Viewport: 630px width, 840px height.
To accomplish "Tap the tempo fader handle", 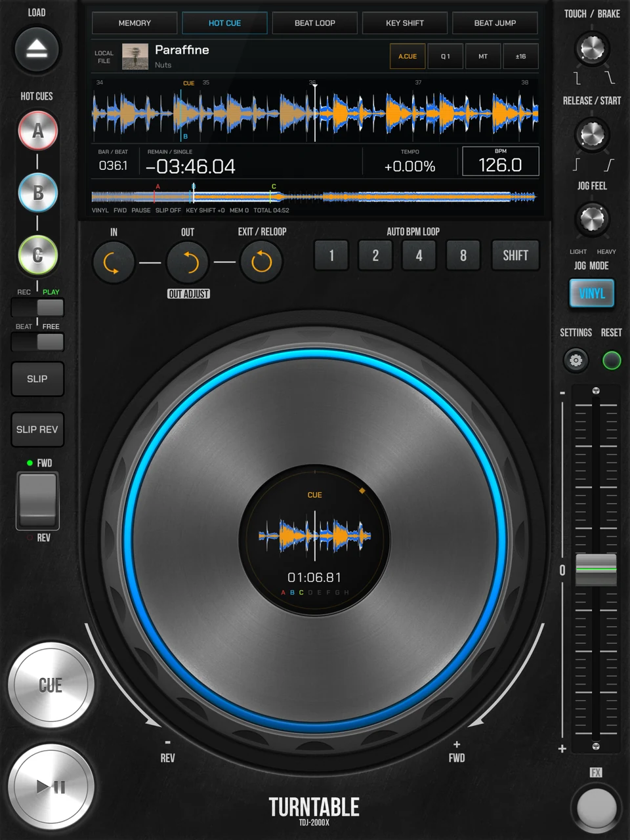I will pos(596,570).
